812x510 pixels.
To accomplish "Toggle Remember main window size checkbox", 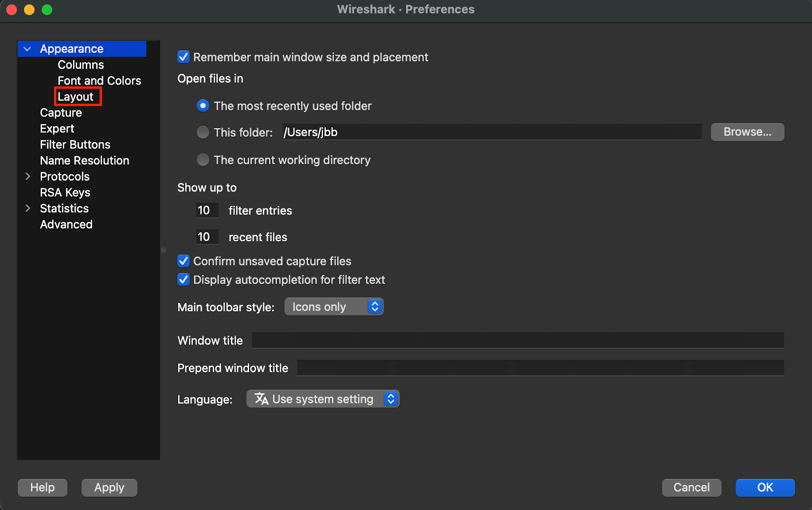I will (184, 57).
